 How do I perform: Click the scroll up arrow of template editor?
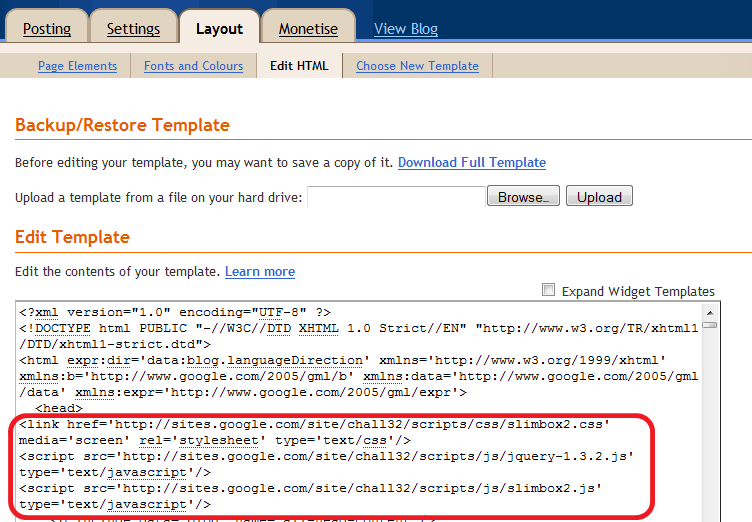click(710, 312)
